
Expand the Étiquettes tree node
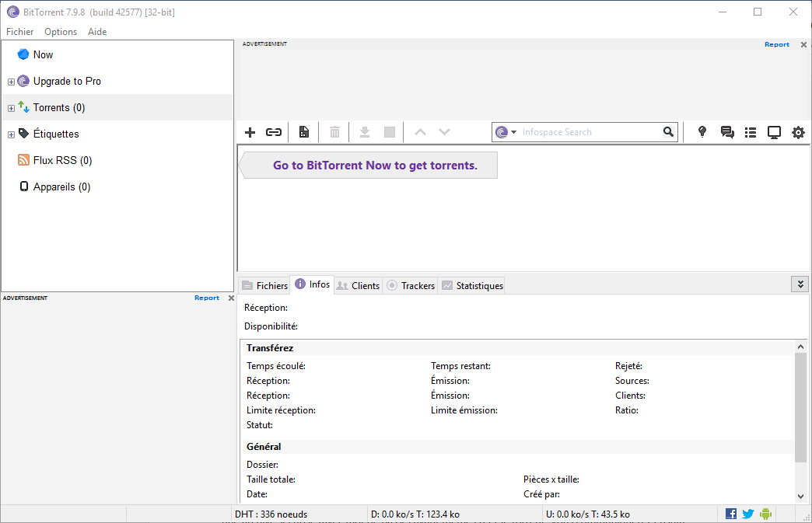pos(11,134)
